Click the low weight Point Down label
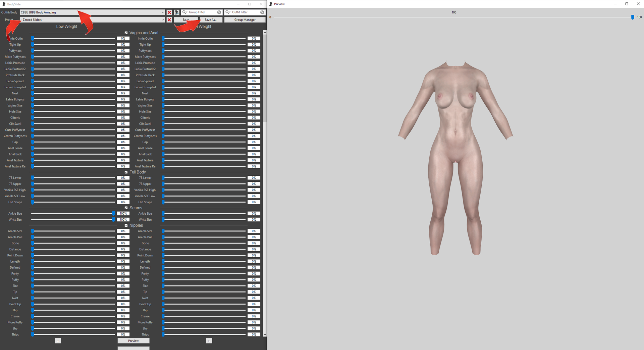Image resolution: width=644 pixels, height=350 pixels. tap(15, 256)
